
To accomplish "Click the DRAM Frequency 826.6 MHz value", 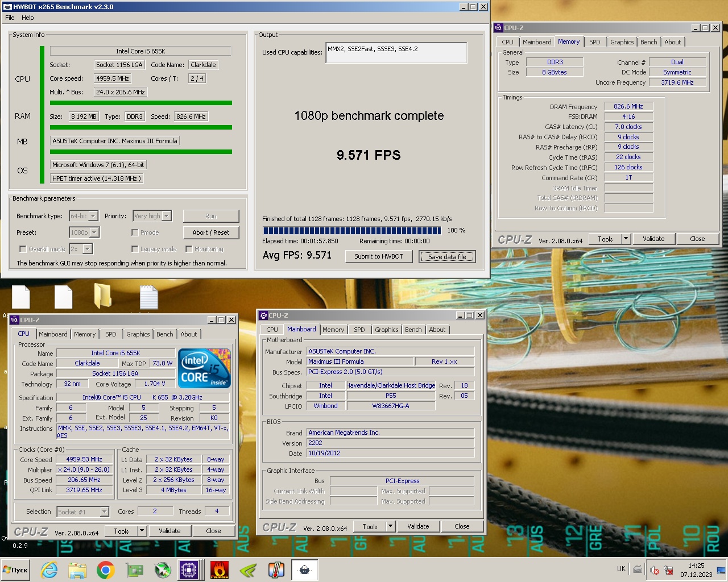I will pos(628,106).
